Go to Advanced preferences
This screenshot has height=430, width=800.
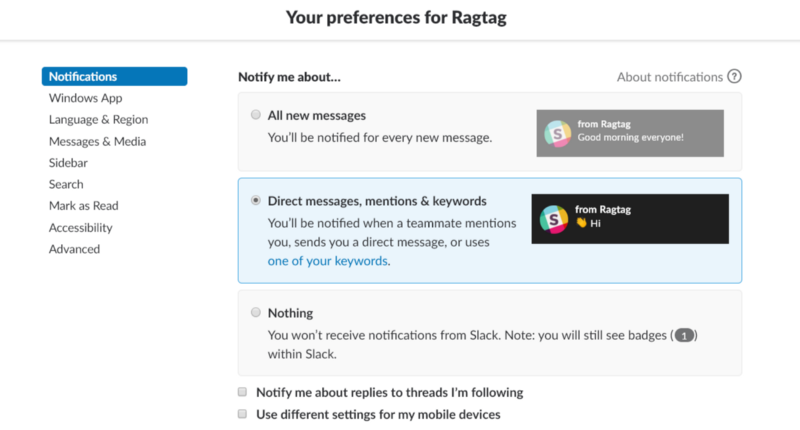(x=74, y=249)
